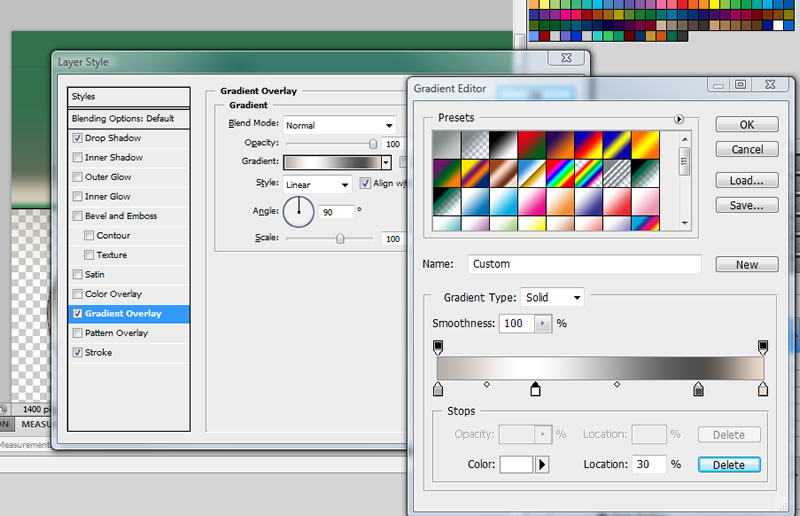The image size is (800, 516).
Task: Click the gradient Name field
Action: [x=584, y=264]
